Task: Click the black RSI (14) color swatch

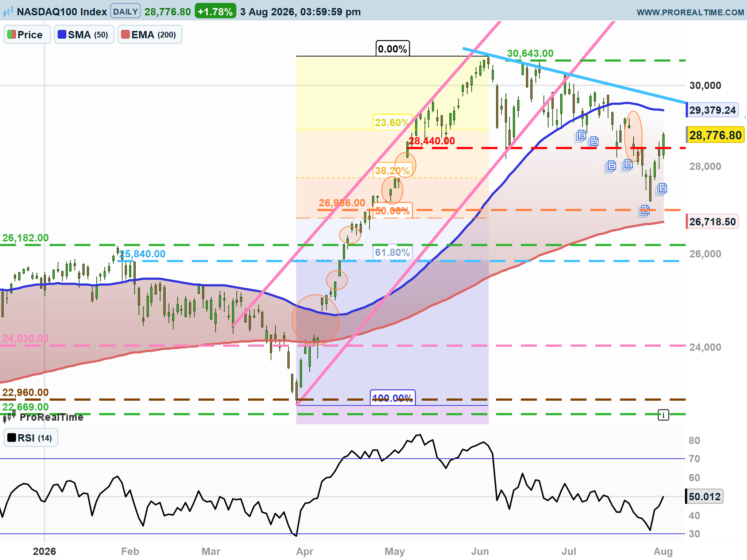Action: coord(12,437)
